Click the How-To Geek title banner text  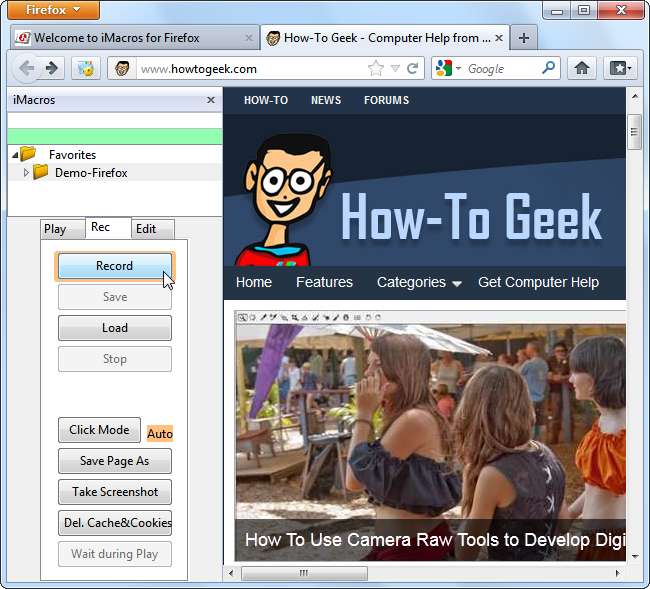(471, 217)
